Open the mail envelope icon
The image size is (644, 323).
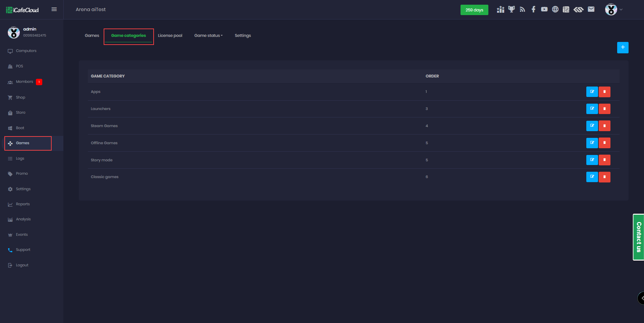[x=591, y=9]
